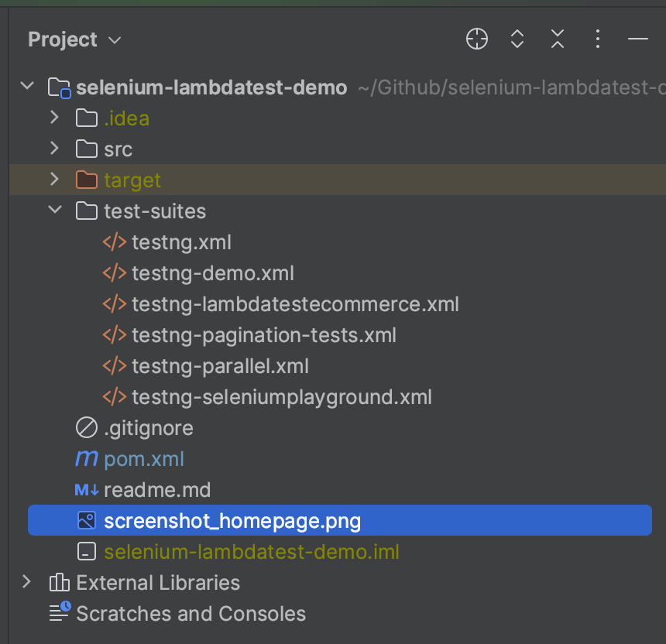The image size is (666, 644).
Task: Click the Expand All icon in Project toolbar
Action: [517, 39]
